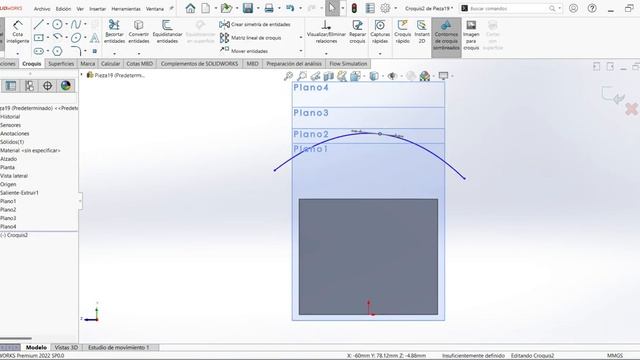
Task: Toggle Instant 2D
Action: coord(422,31)
